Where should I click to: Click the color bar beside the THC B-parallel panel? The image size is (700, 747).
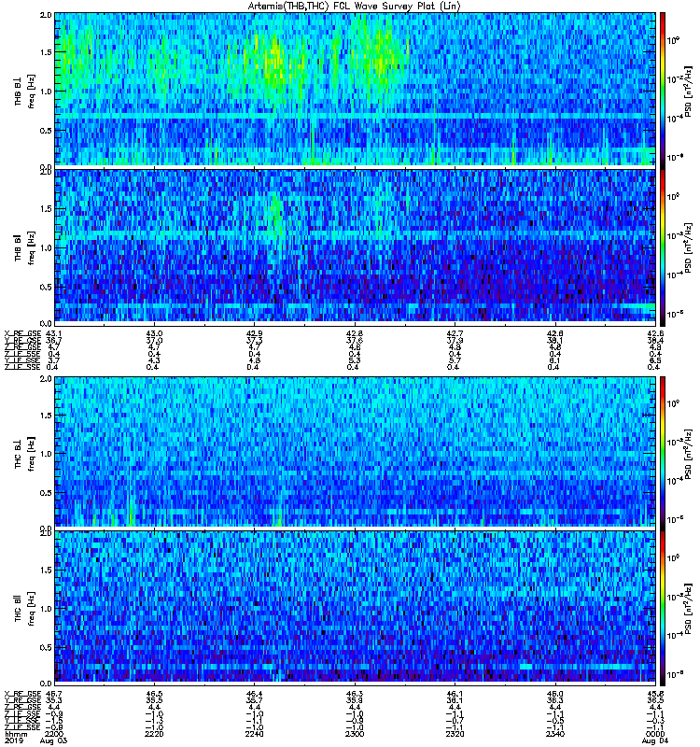[x=663, y=607]
